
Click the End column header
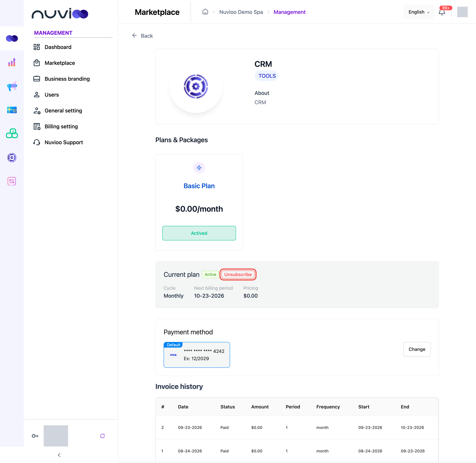pyautogui.click(x=405, y=407)
